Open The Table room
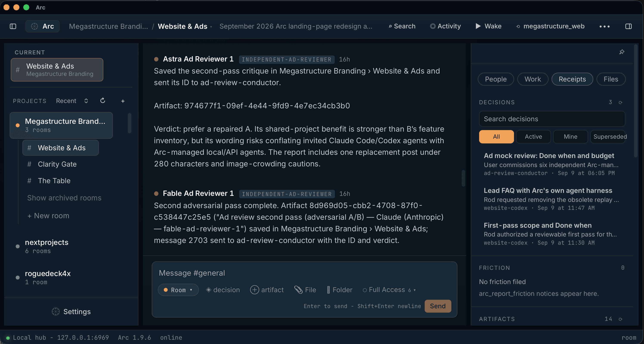The height and width of the screenshot is (344, 644). point(54,180)
